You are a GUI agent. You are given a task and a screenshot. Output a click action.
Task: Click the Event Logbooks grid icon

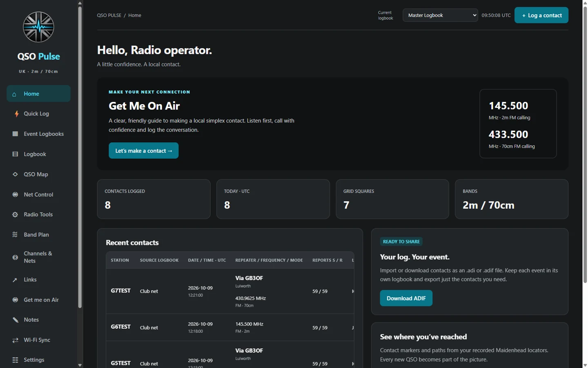15,134
